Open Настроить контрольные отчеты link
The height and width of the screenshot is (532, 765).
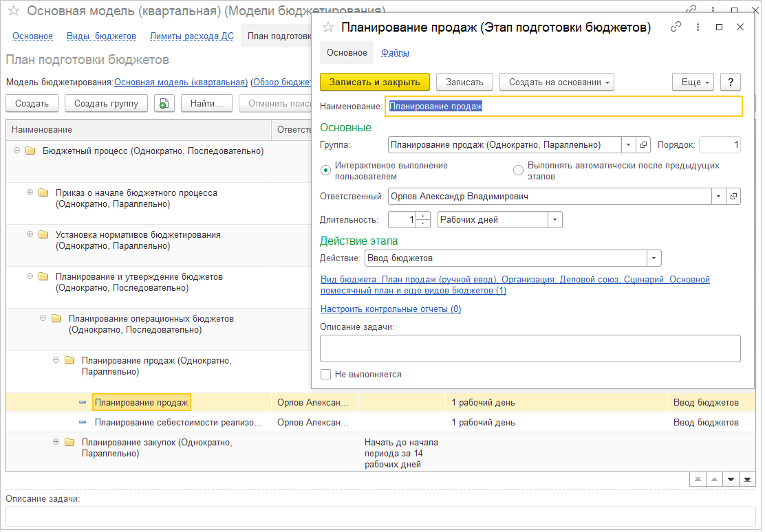390,309
